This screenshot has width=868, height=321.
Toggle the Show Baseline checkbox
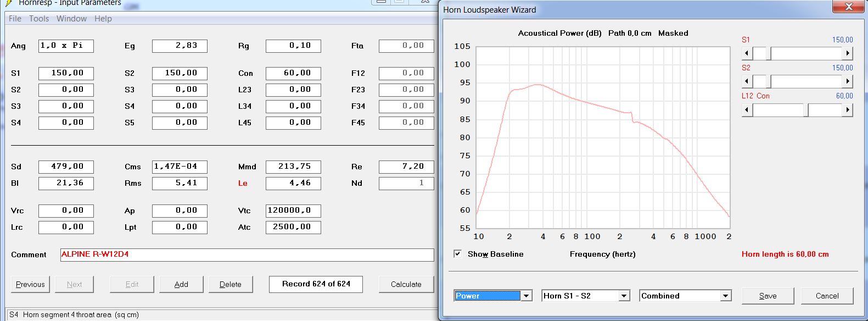[x=457, y=254]
